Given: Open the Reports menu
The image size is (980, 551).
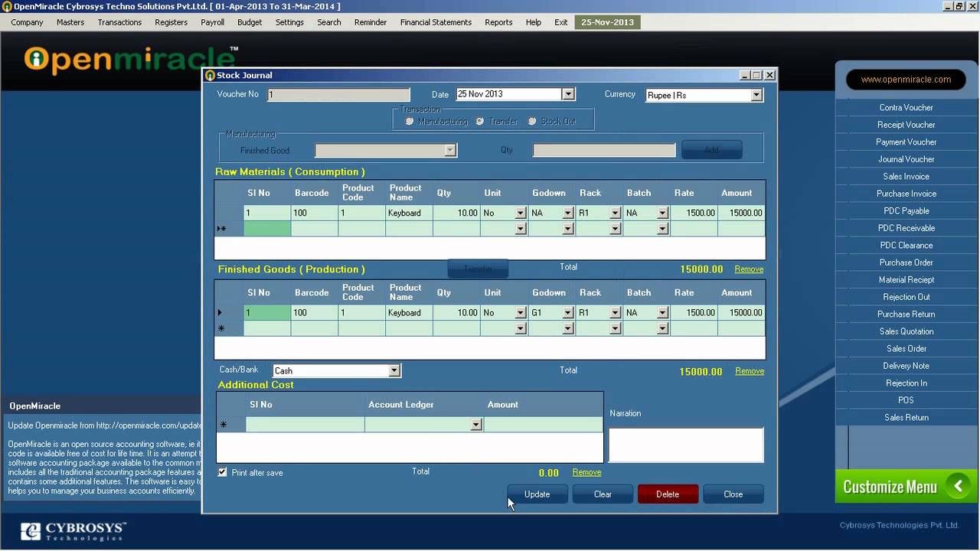Looking at the screenshot, I should 498,22.
